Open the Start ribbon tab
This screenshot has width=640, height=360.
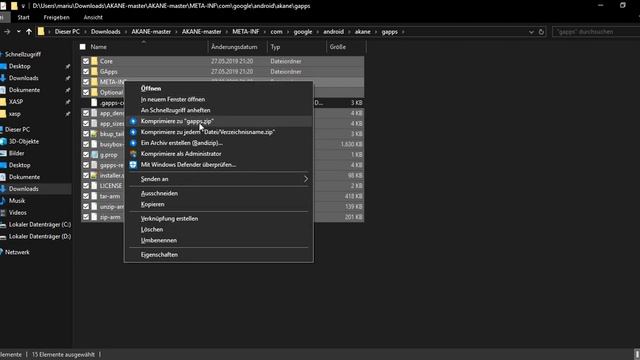[x=23, y=18]
